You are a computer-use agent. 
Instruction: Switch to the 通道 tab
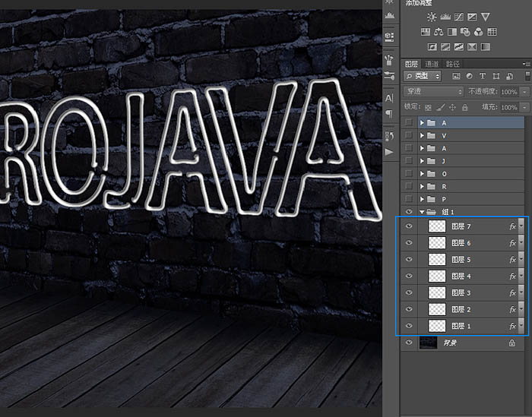431,64
